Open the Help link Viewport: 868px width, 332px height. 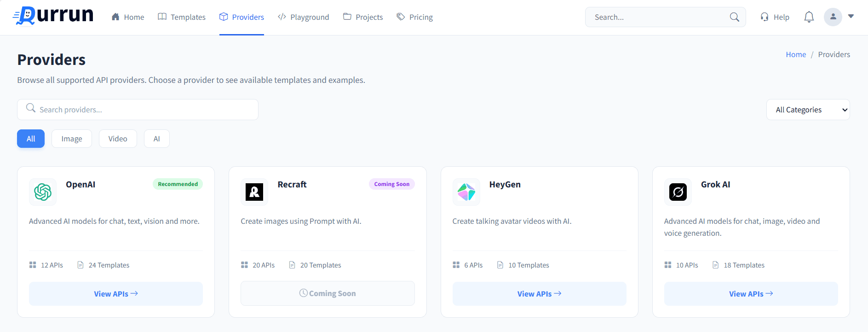coord(775,17)
